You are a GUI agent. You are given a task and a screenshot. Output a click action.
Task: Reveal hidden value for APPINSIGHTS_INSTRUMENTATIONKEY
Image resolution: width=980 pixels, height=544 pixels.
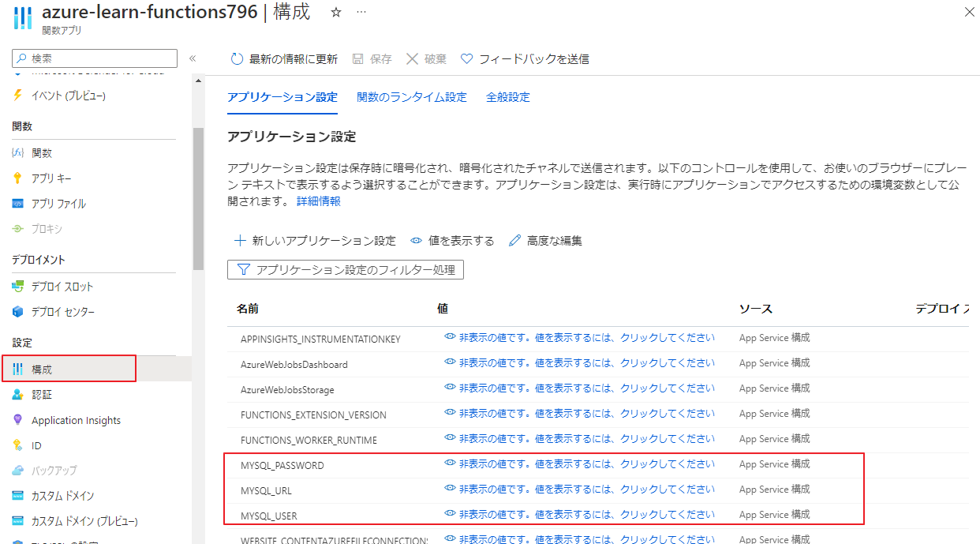coord(580,337)
